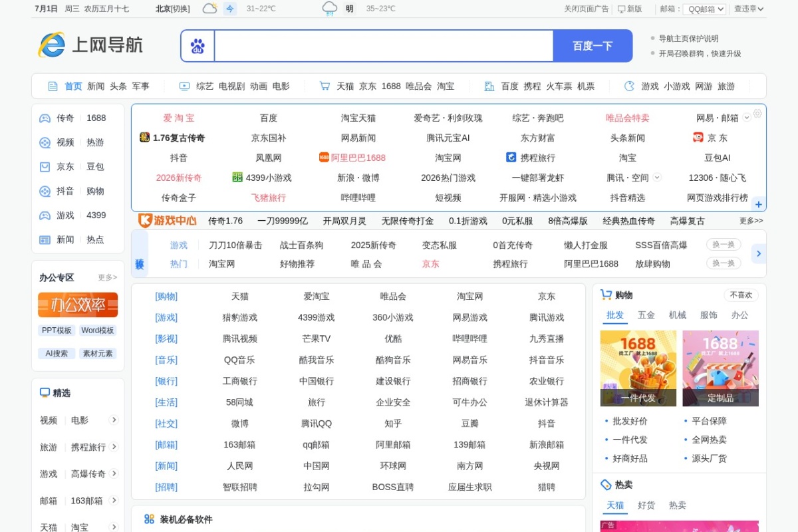The image size is (798, 532).
Task: Open 更多>> in the game center row
Action: pos(751,221)
